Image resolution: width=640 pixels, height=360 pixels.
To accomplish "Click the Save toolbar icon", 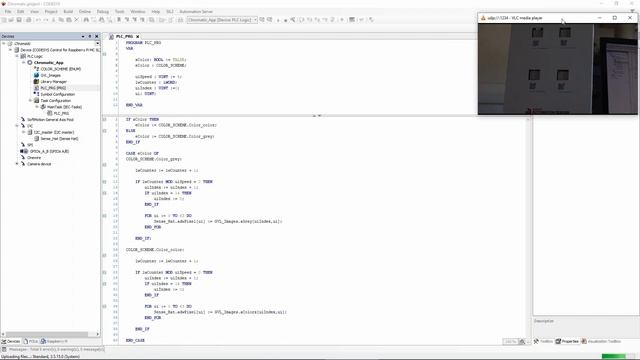I will coord(19,20).
